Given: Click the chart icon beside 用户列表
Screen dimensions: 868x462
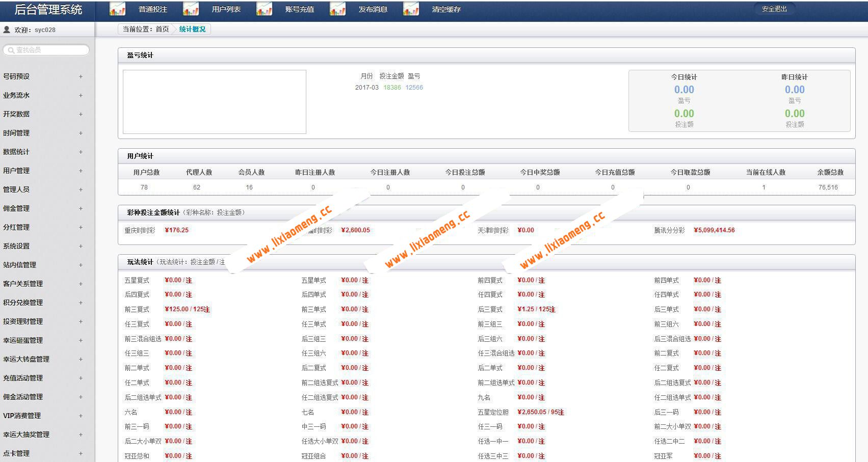Looking at the screenshot, I should [191, 9].
